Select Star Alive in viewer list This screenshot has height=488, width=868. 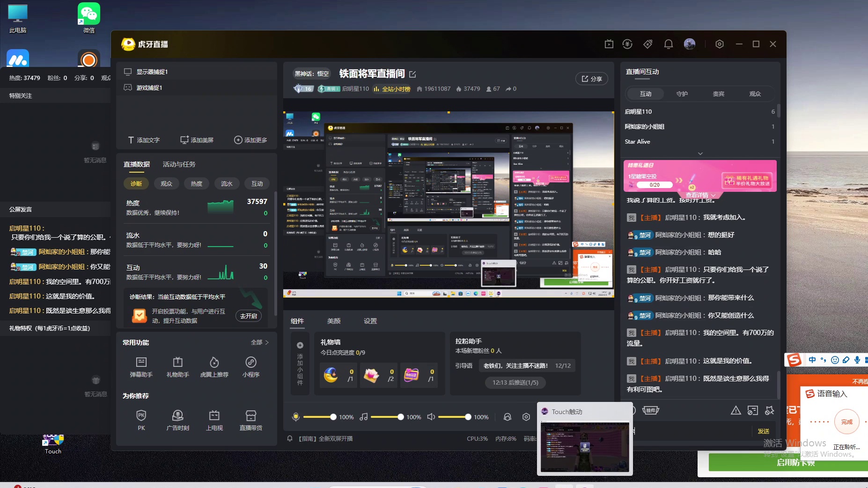point(700,141)
